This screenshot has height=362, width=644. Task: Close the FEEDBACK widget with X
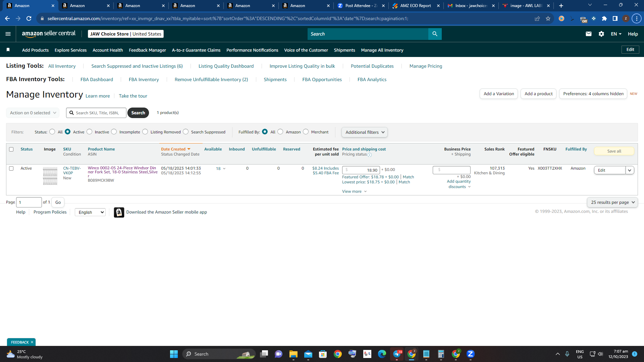coord(32,342)
